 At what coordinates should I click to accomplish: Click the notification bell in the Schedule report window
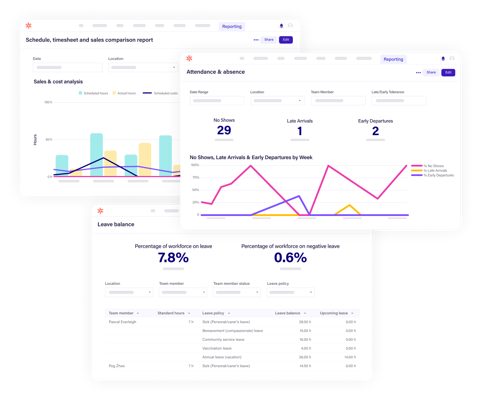click(x=281, y=26)
